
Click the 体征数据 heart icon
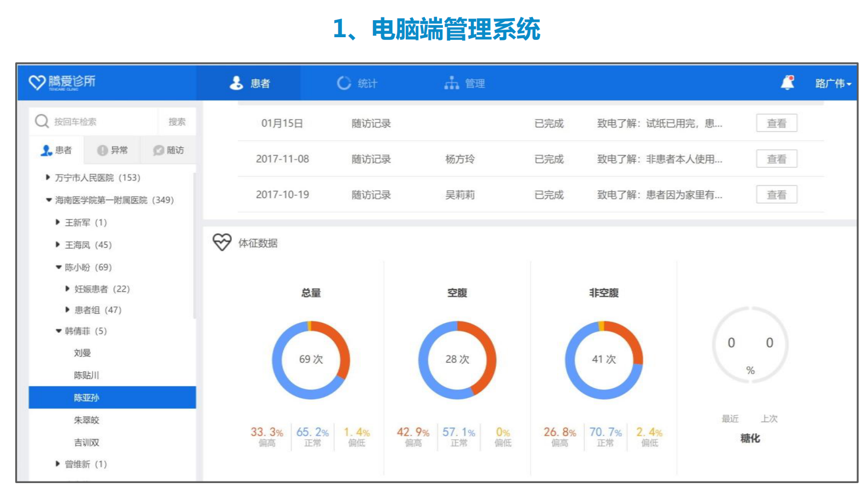coord(222,242)
